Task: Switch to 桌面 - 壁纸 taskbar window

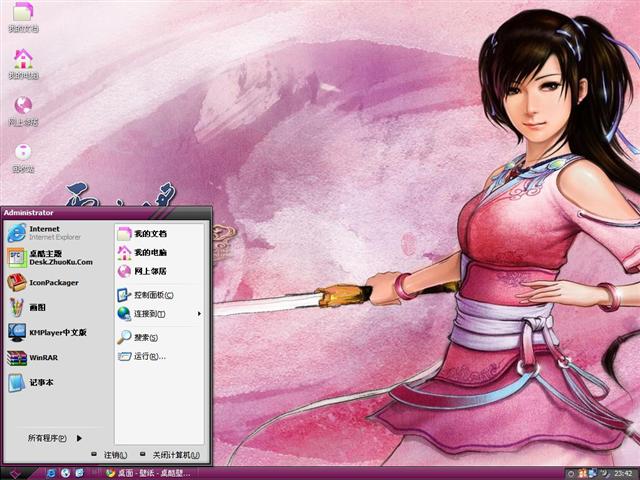Action: pos(148,473)
